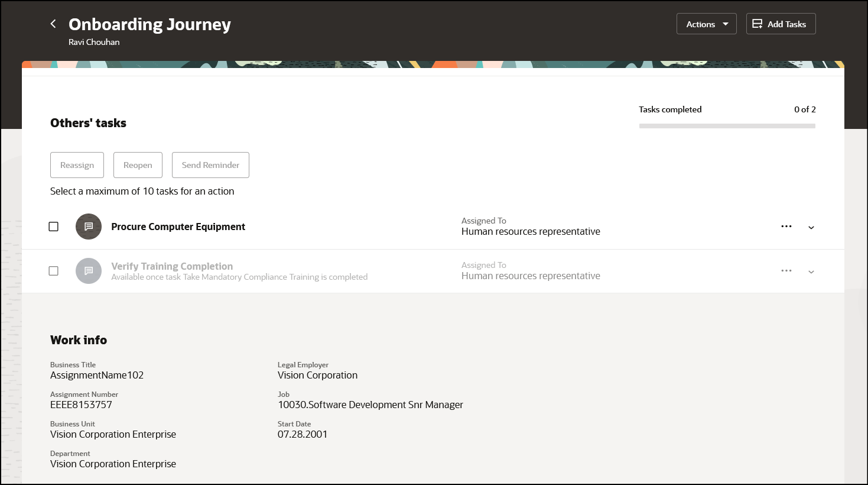Click the 'AssignmentName102' business title value

[97, 375]
